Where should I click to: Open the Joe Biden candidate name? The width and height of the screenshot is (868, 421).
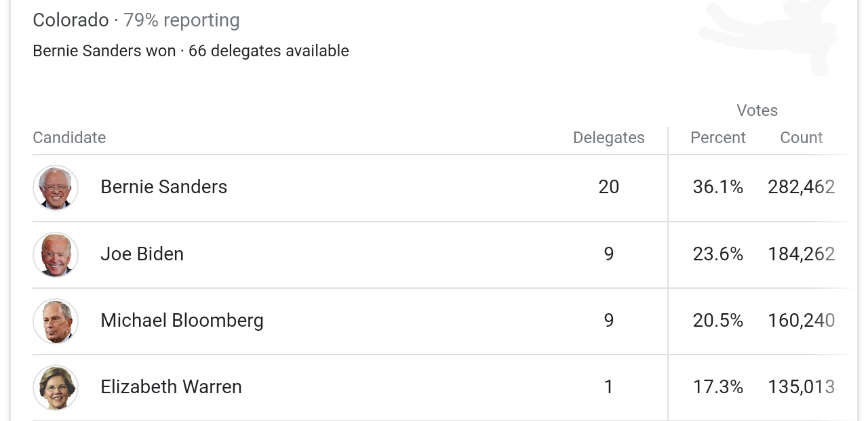click(x=142, y=254)
